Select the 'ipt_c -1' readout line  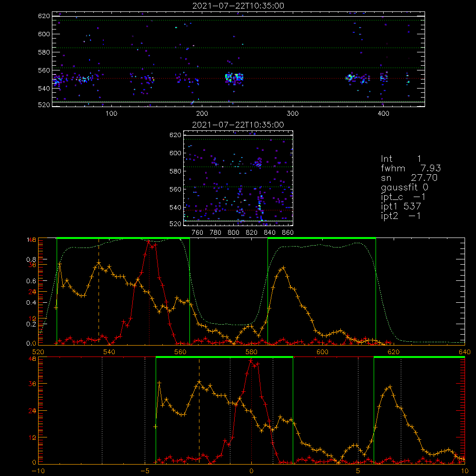click(403, 197)
